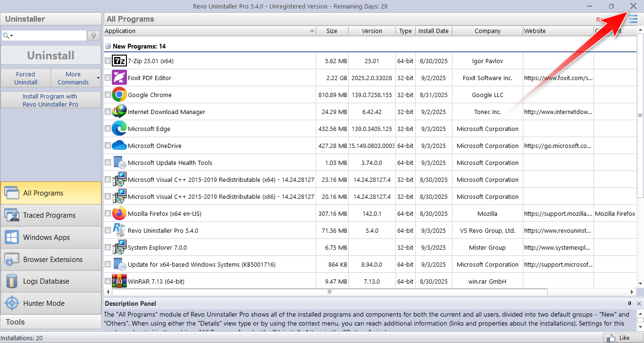Viewport: 644px width, 343px height.
Task: Tick the Internet Download Manager checkbox
Action: [x=108, y=112]
